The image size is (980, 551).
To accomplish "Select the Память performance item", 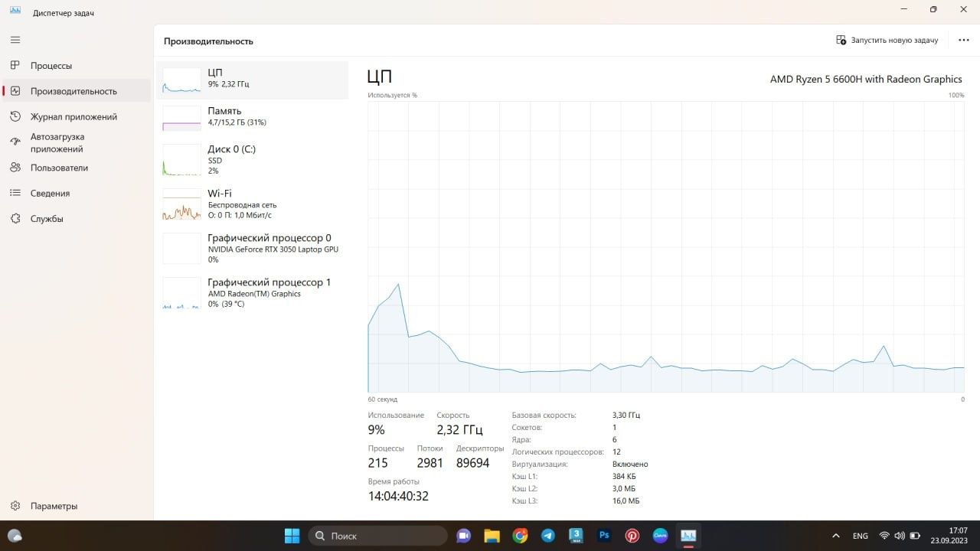I will [253, 117].
